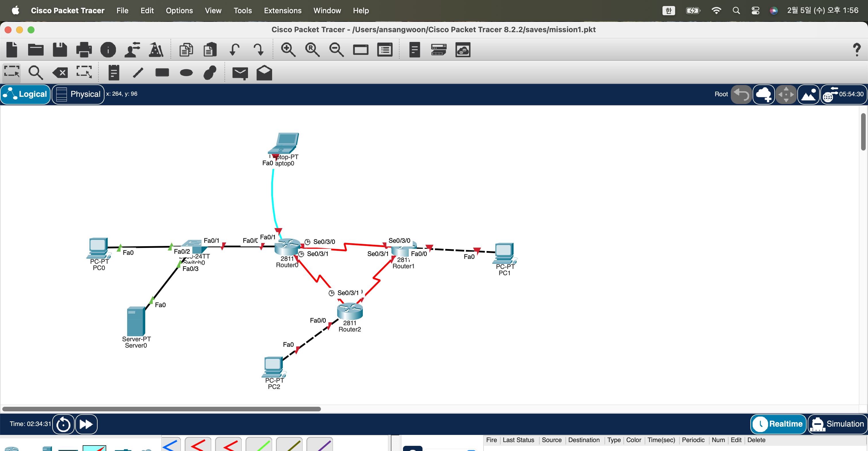This screenshot has width=868, height=451.
Task: Click the Undo arrow icon
Action: [x=235, y=50]
